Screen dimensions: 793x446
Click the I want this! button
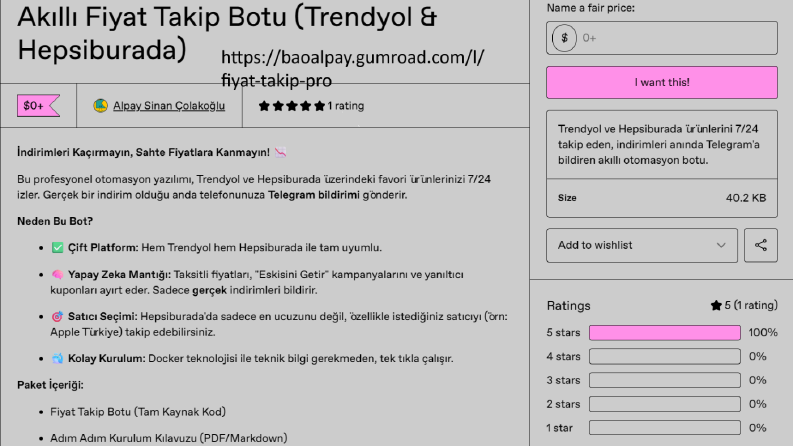662,82
